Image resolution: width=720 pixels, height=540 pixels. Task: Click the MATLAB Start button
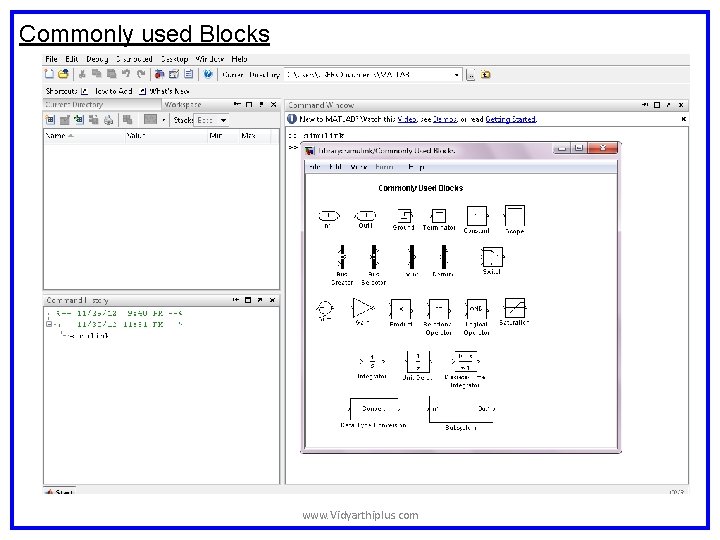coord(60,492)
